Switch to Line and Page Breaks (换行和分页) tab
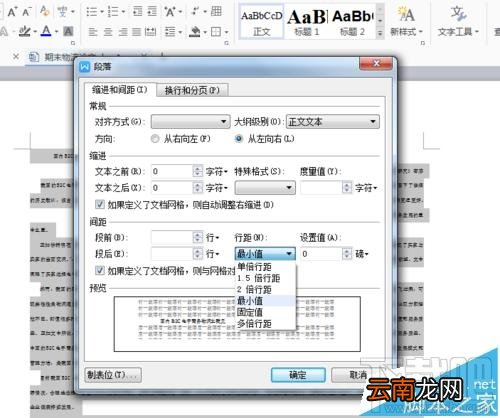Screen dimensions: 500x418 tap(192, 90)
